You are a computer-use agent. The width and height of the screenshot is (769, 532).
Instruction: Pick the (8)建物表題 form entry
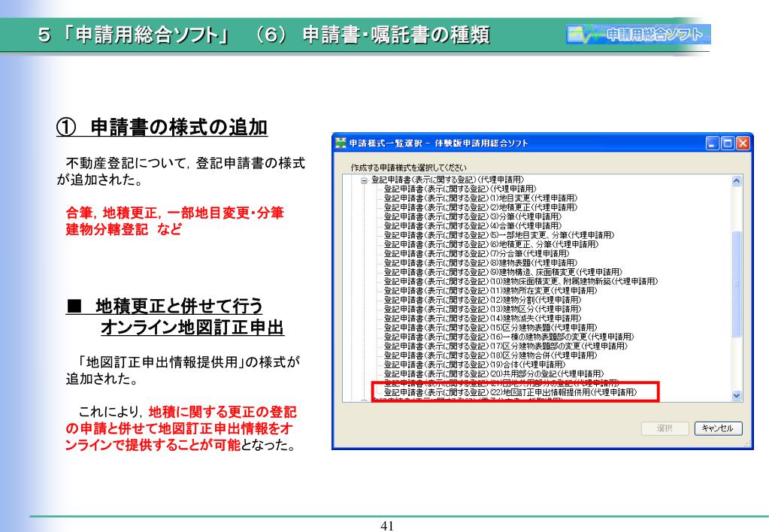480,263
